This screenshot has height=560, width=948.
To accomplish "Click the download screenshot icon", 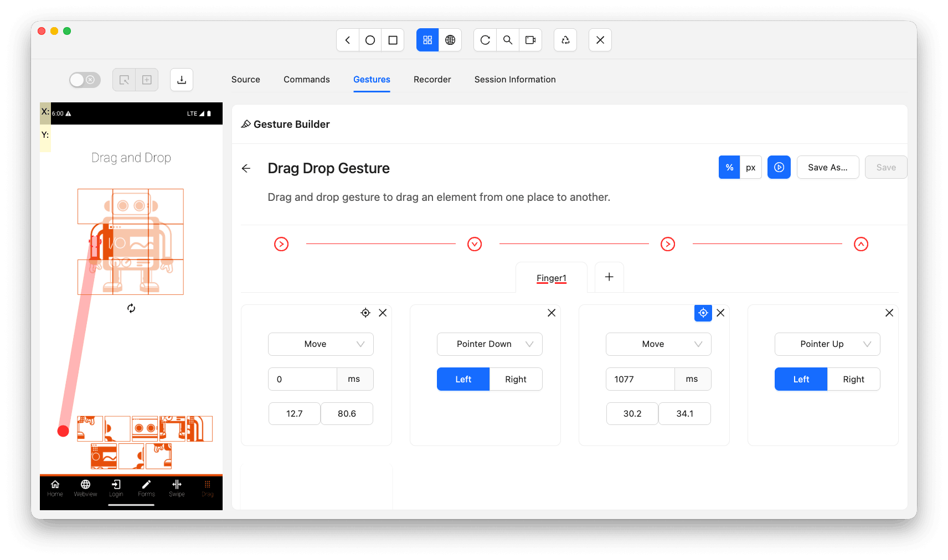I will pyautogui.click(x=182, y=80).
